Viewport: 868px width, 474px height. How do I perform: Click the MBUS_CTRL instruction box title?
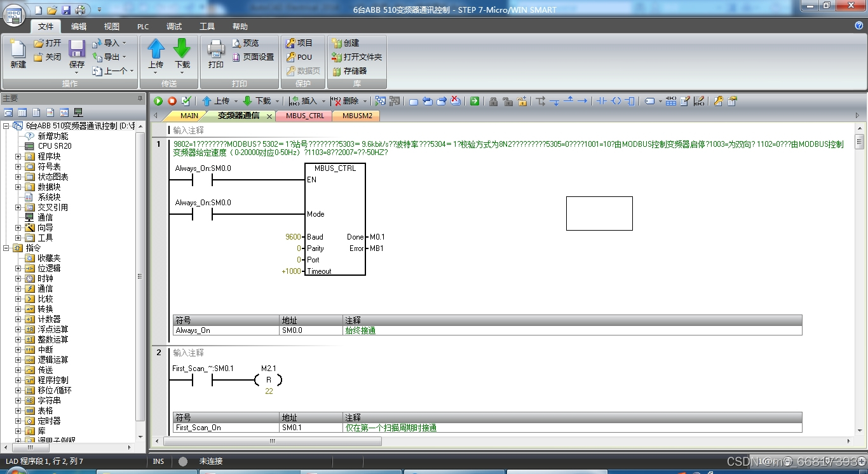click(336, 168)
